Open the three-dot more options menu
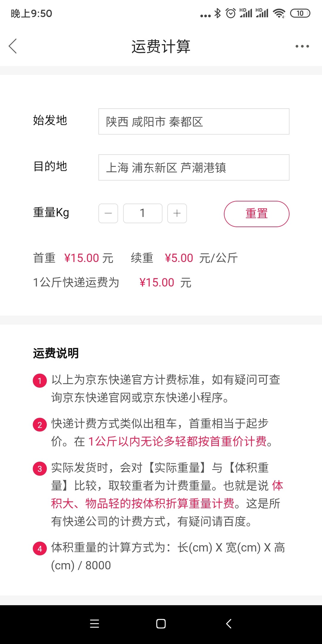Screen dimensions: 322x644 pos(302,46)
